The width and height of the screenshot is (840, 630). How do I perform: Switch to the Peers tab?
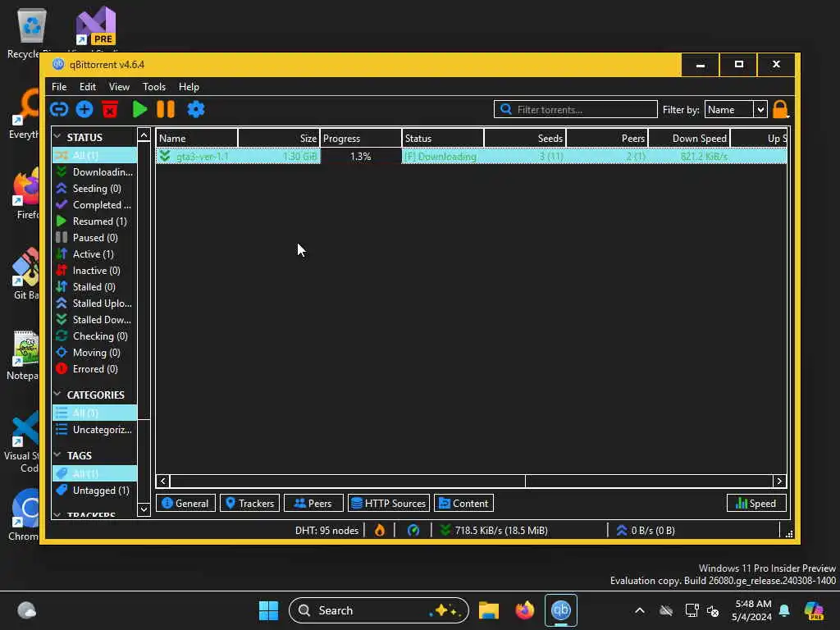(x=313, y=503)
